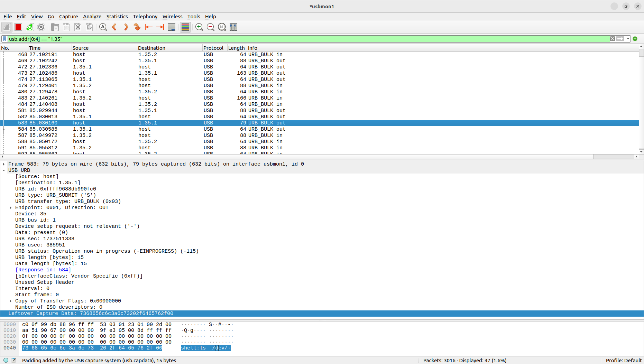Open the Statistics menu

tap(117, 17)
